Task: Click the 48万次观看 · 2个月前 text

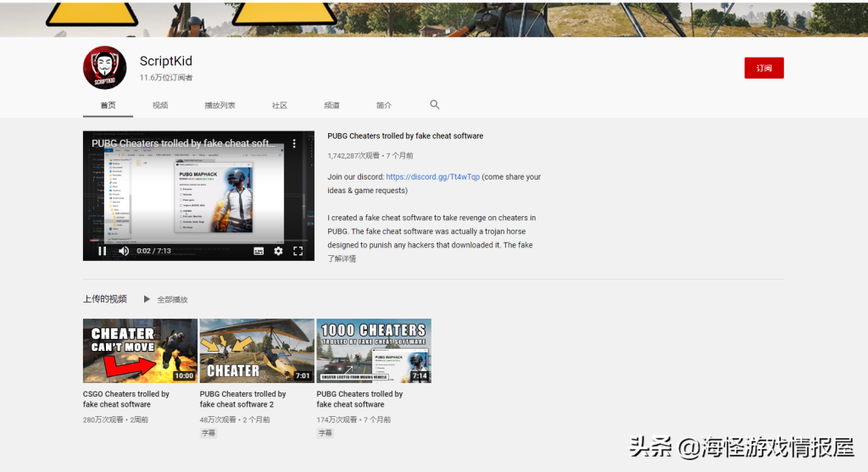Action: coord(235,420)
